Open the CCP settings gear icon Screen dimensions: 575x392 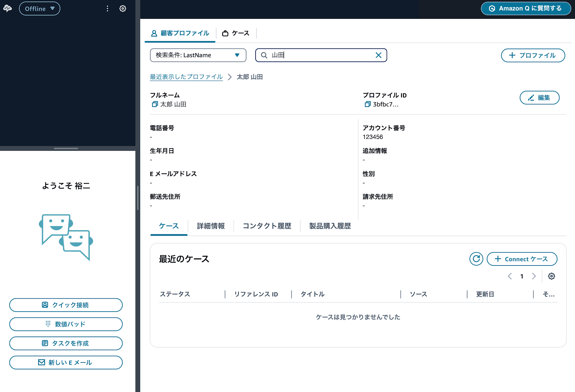pyautogui.click(x=123, y=9)
